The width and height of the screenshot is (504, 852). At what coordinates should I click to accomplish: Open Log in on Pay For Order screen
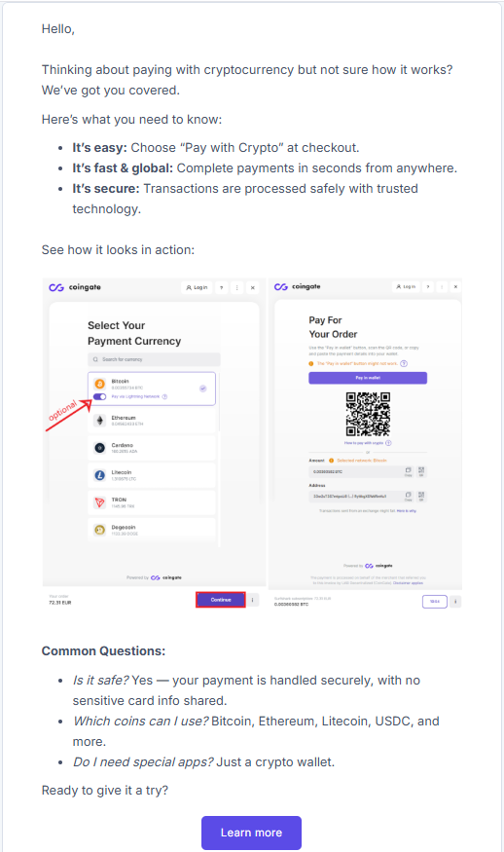(406, 286)
